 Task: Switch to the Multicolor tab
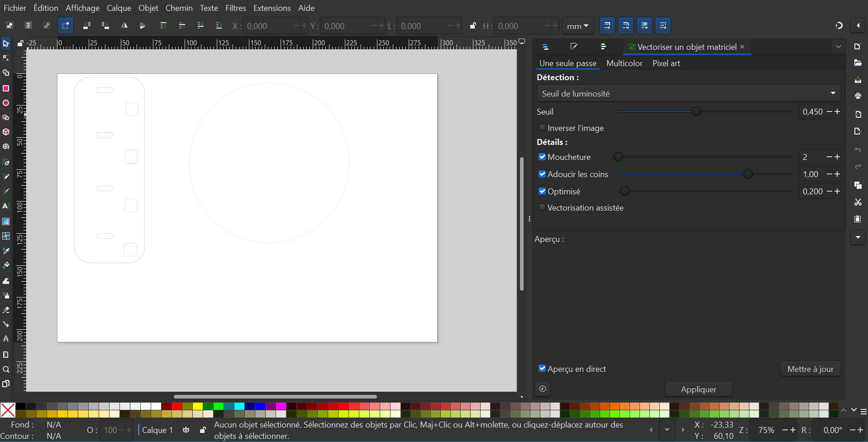[x=624, y=63]
